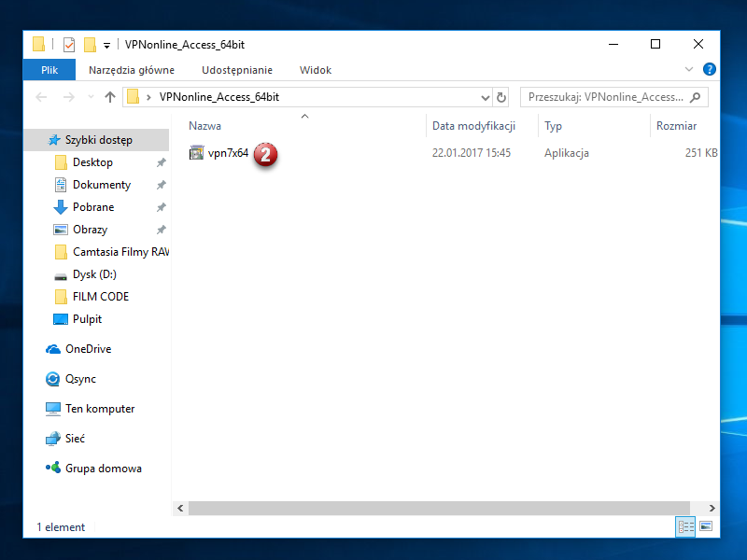This screenshot has height=560, width=747.
Task: Open Sieć network location
Action: point(75,439)
